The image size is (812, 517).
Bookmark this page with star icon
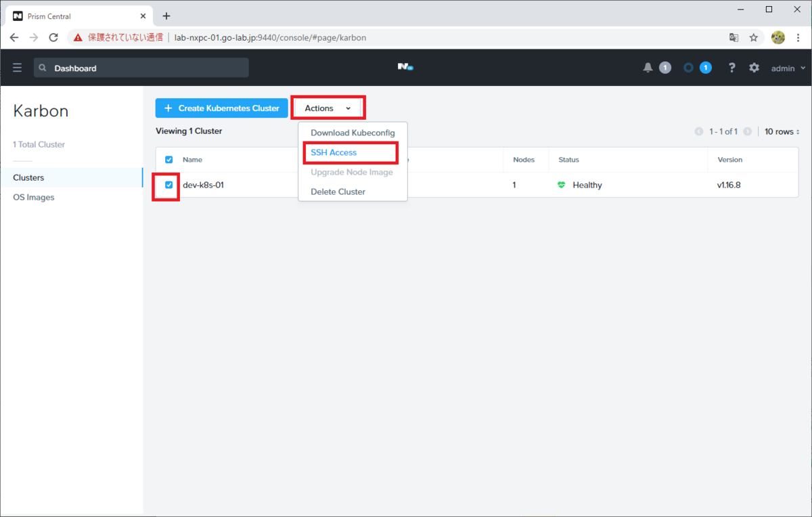(753, 38)
